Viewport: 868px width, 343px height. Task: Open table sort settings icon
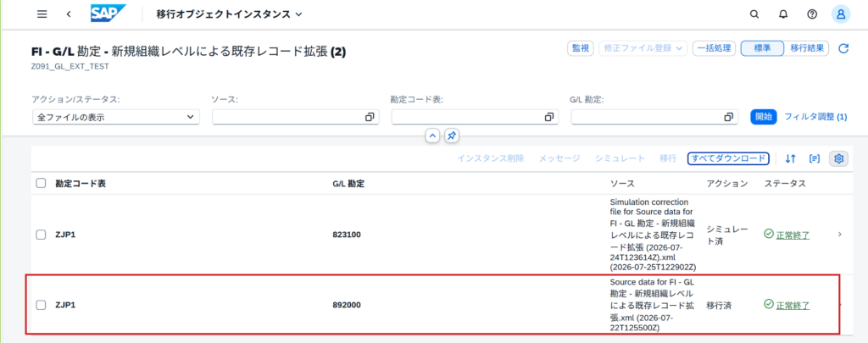click(x=791, y=158)
